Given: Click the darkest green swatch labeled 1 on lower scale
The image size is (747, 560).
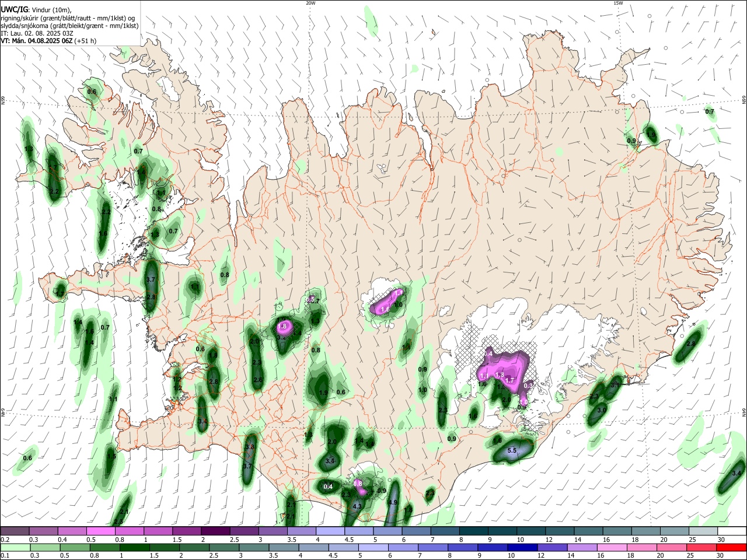Looking at the screenshot, I should point(134,547).
